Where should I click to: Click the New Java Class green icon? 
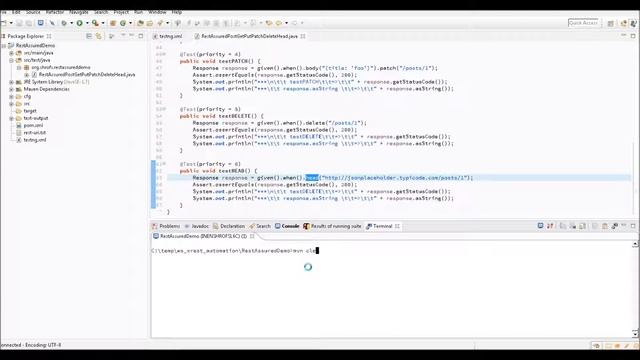(x=123, y=23)
